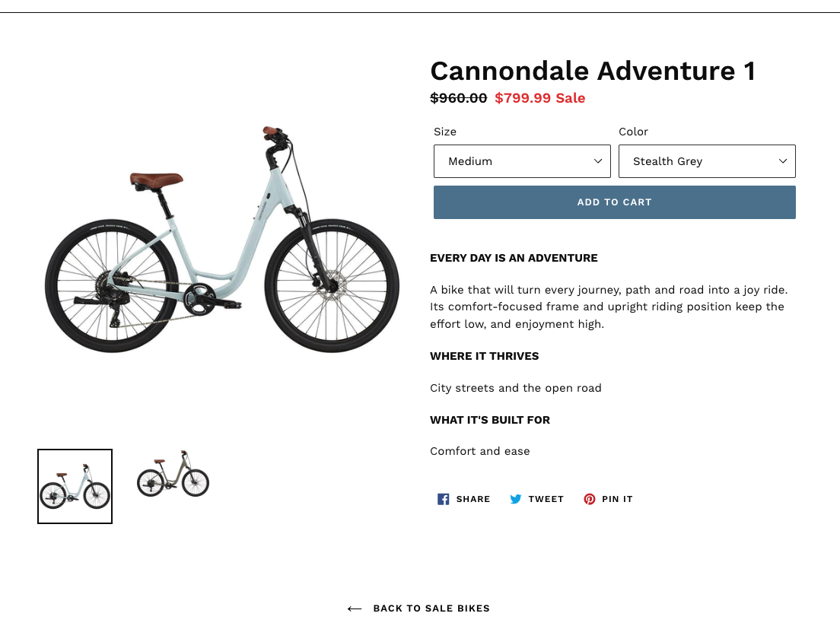Click the left arrow icon near Back to Sale Bikes

[355, 609]
